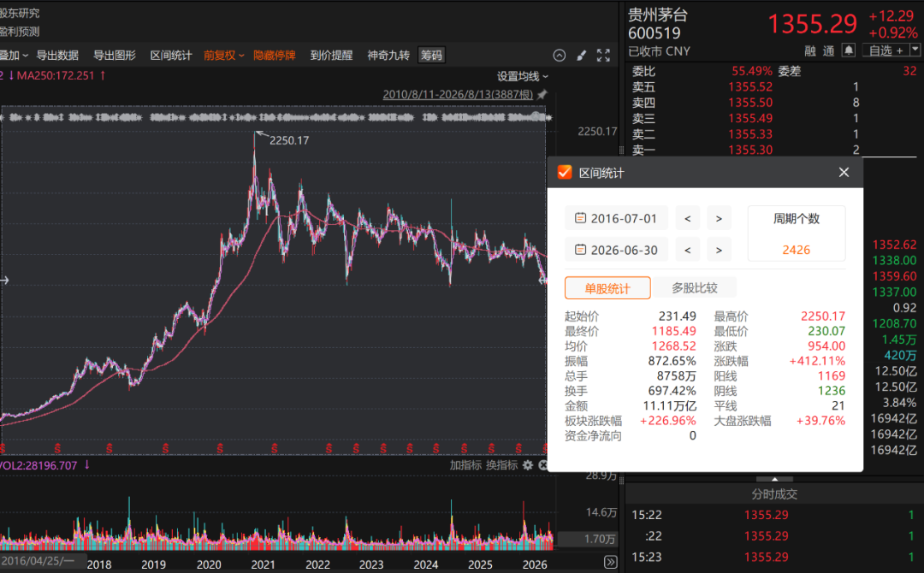Click the price alert bell icon
Viewport: 924px width, 573px height.
(x=848, y=50)
